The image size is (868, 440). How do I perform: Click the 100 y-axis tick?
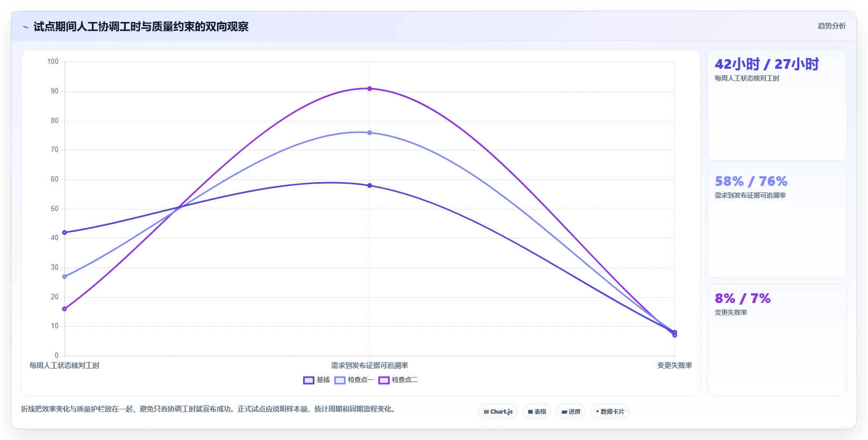pos(53,62)
